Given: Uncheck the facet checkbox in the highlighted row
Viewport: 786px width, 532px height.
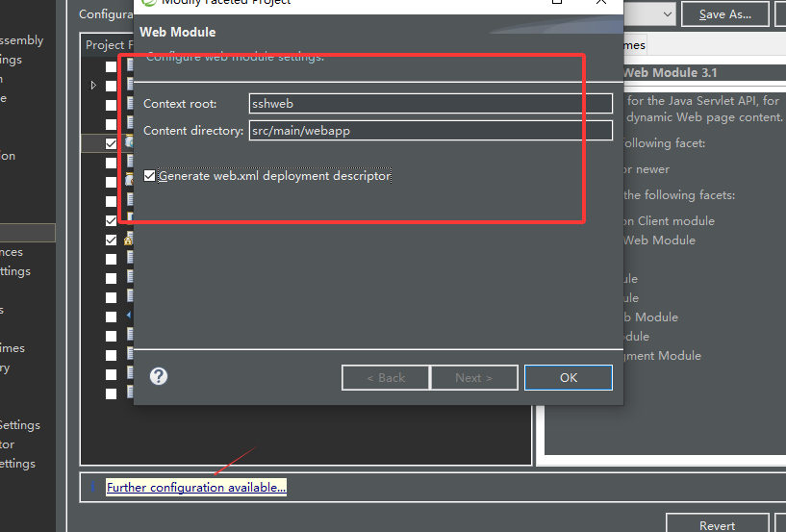Looking at the screenshot, I should 111,143.
